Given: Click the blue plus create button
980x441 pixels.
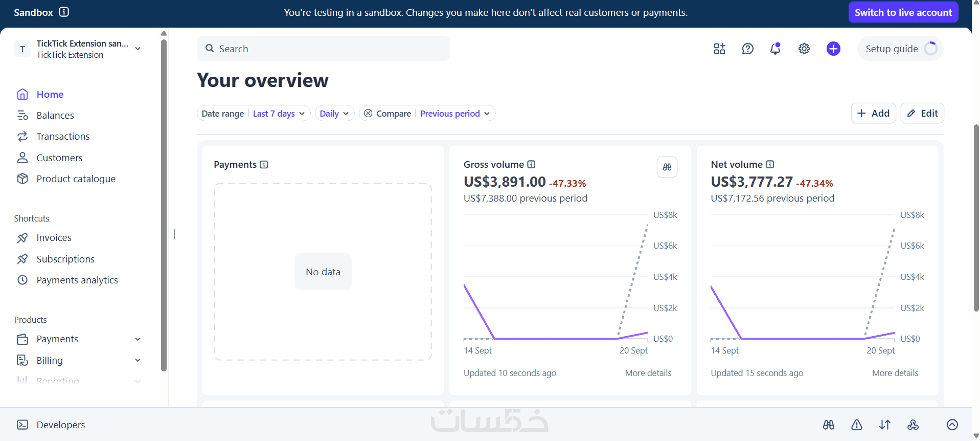Looking at the screenshot, I should pos(833,49).
